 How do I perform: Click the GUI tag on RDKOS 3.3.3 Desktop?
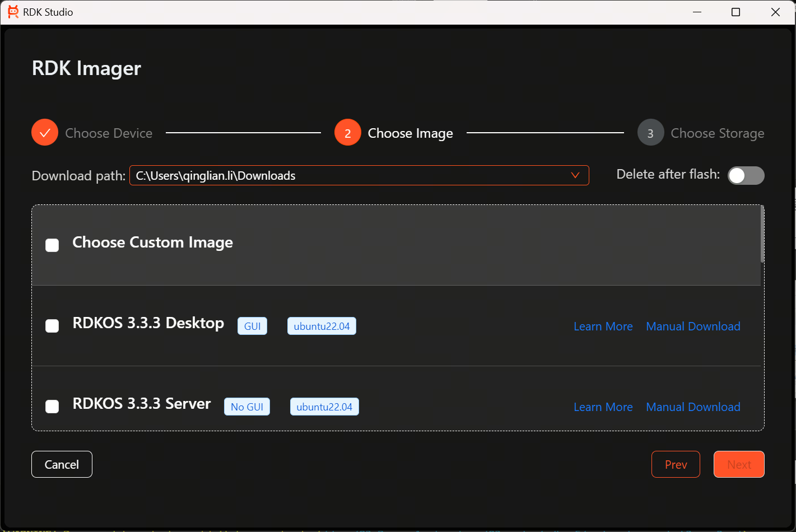tap(252, 325)
